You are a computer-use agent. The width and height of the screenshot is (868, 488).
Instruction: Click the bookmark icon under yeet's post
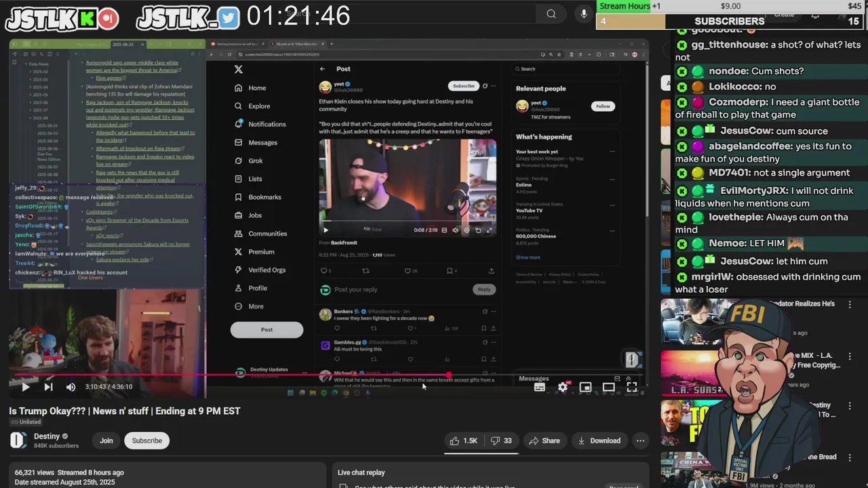pos(449,271)
